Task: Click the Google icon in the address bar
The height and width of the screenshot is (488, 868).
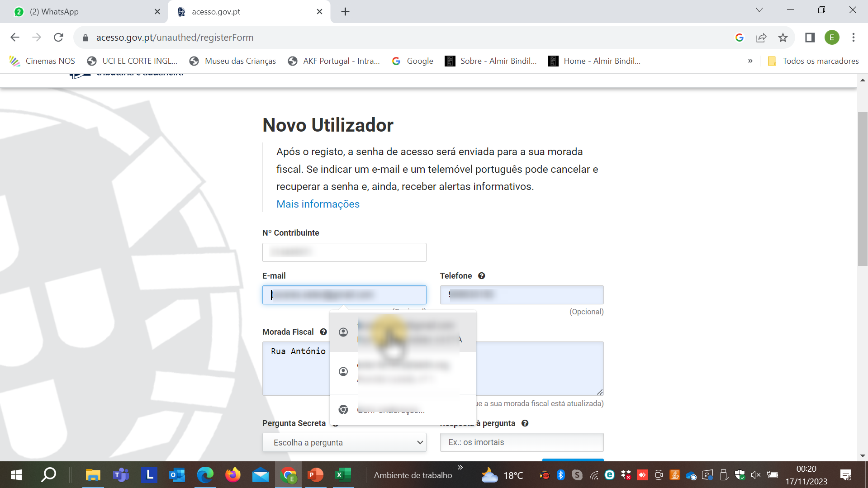Action: [x=740, y=38]
